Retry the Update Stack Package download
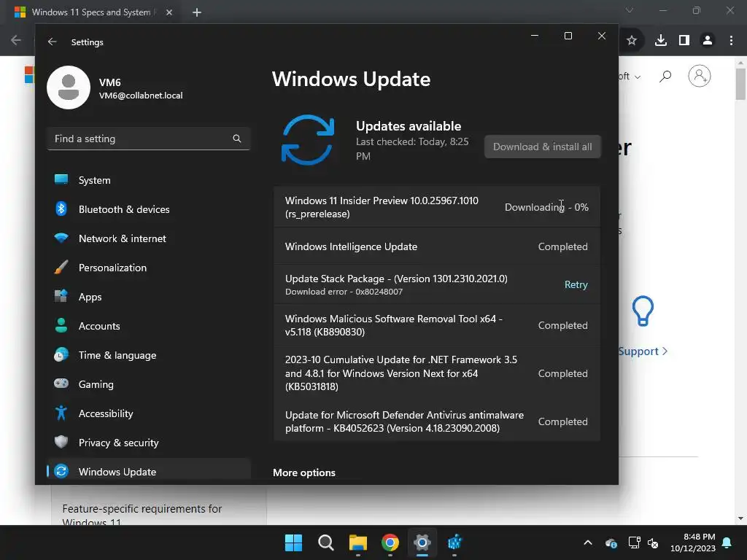This screenshot has width=747, height=560. [x=576, y=284]
